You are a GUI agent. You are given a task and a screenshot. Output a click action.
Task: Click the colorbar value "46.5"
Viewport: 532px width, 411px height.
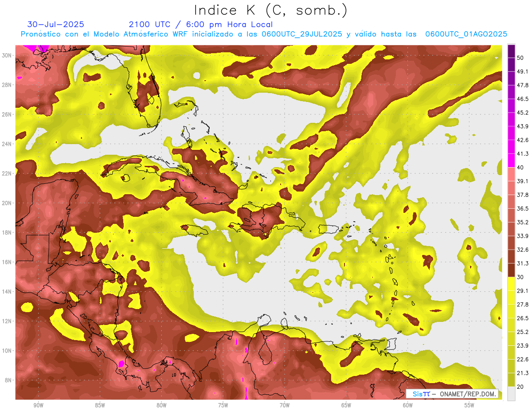(522, 99)
